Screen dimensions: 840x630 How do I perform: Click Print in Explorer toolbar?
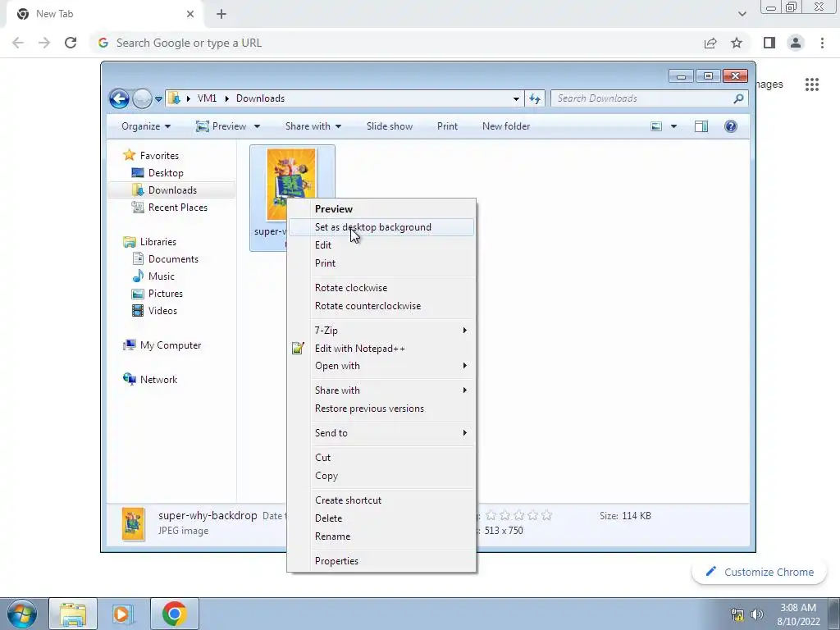click(x=447, y=126)
